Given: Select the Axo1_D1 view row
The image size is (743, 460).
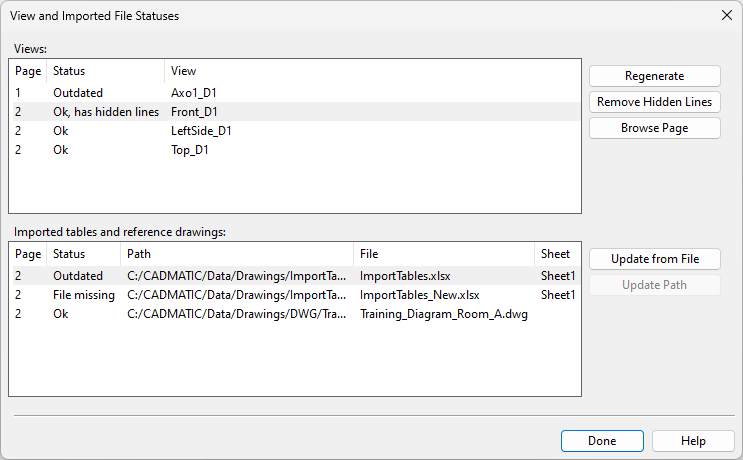Looking at the screenshot, I should [x=194, y=93].
